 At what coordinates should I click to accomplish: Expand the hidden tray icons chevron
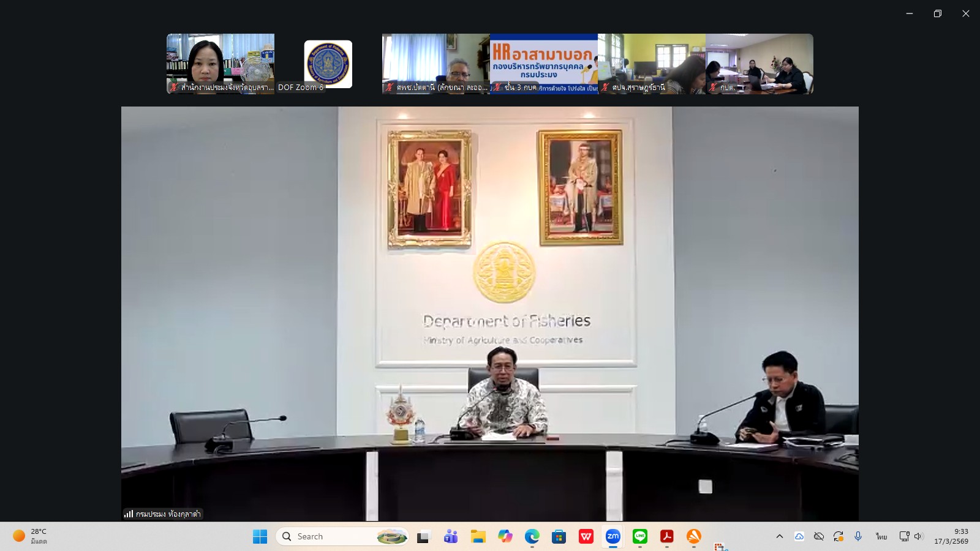[x=780, y=536]
